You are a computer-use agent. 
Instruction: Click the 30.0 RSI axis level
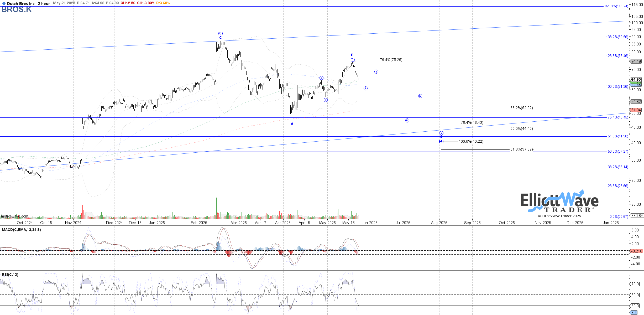point(635,306)
